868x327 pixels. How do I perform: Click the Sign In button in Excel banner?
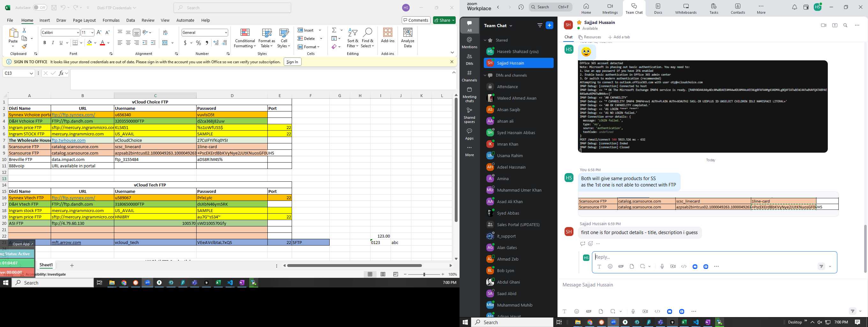[x=292, y=62]
